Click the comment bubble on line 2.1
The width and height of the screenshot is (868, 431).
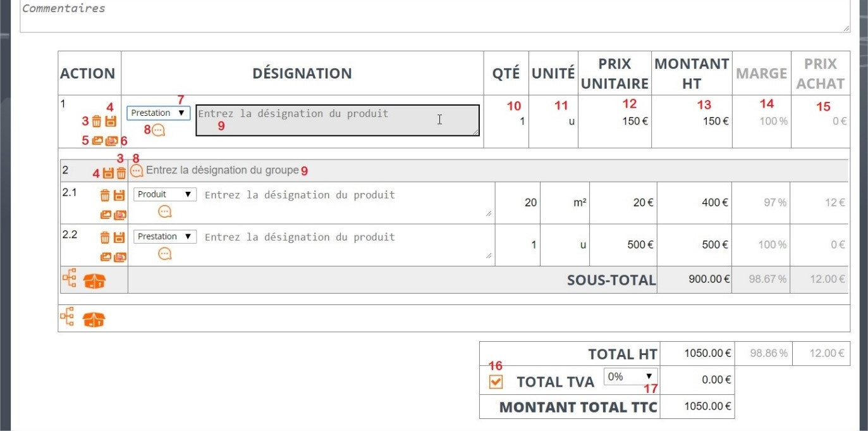point(165,211)
